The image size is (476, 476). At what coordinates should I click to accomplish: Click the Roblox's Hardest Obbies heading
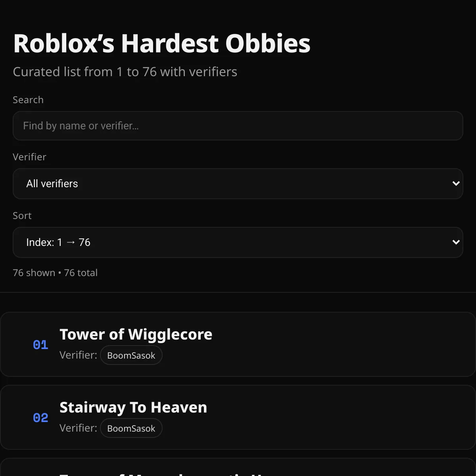(162, 43)
